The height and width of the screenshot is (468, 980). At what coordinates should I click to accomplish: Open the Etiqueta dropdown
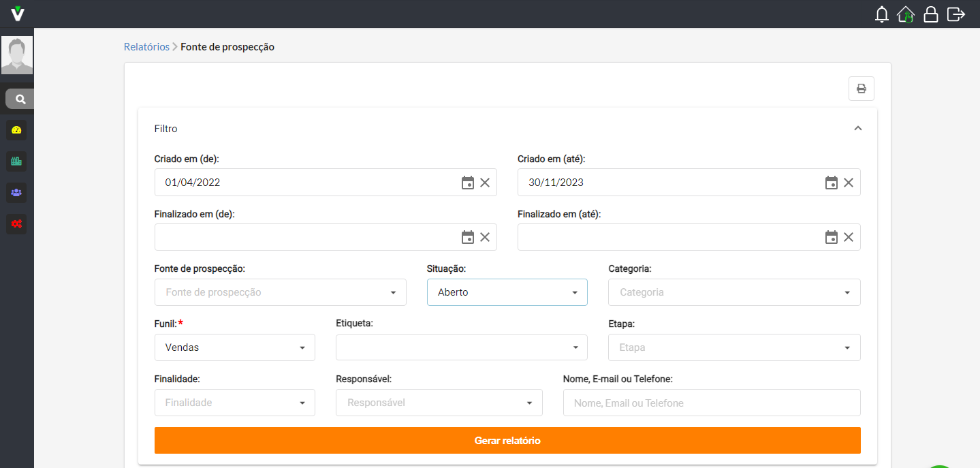tap(462, 347)
